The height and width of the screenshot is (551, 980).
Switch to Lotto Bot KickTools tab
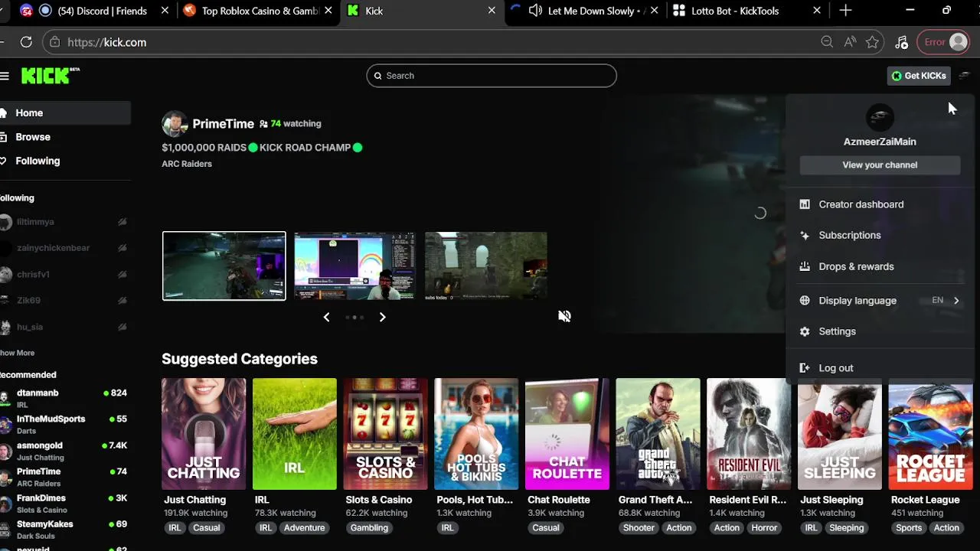tap(746, 11)
